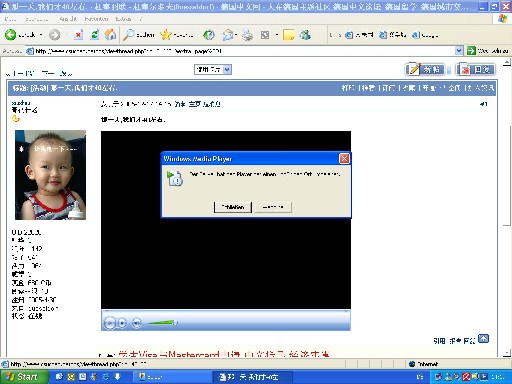Screen dimensions: 512x384
Task: Adjust the green volume slider
Action: tap(162, 323)
